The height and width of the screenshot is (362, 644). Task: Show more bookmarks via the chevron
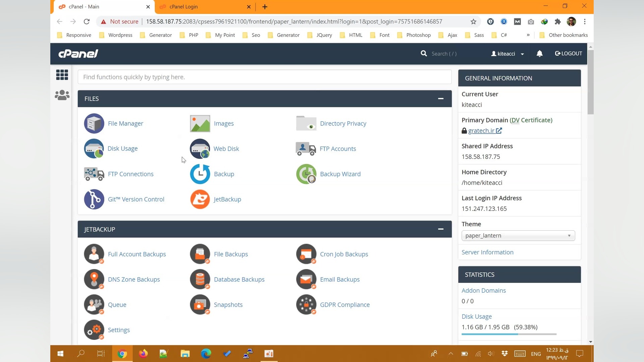(x=528, y=35)
